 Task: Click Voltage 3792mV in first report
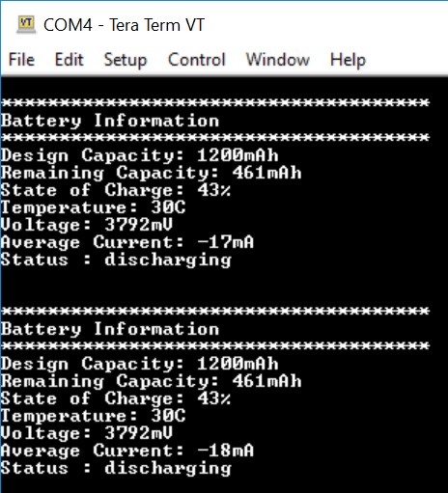87,225
